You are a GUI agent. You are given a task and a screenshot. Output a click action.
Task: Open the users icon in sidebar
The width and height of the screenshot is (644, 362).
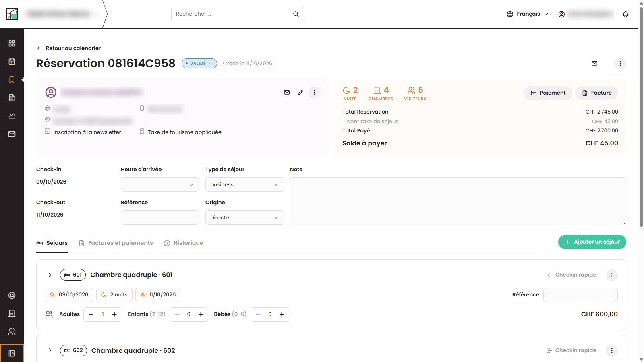click(12, 332)
